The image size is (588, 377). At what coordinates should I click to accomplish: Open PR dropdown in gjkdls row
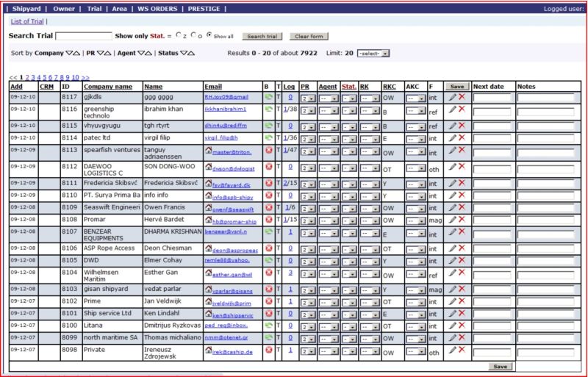(308, 98)
